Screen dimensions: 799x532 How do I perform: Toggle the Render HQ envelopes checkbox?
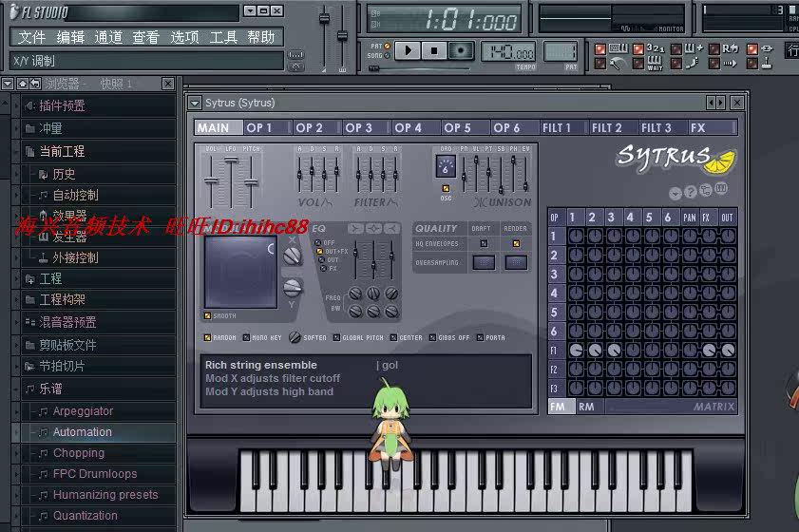pos(516,244)
